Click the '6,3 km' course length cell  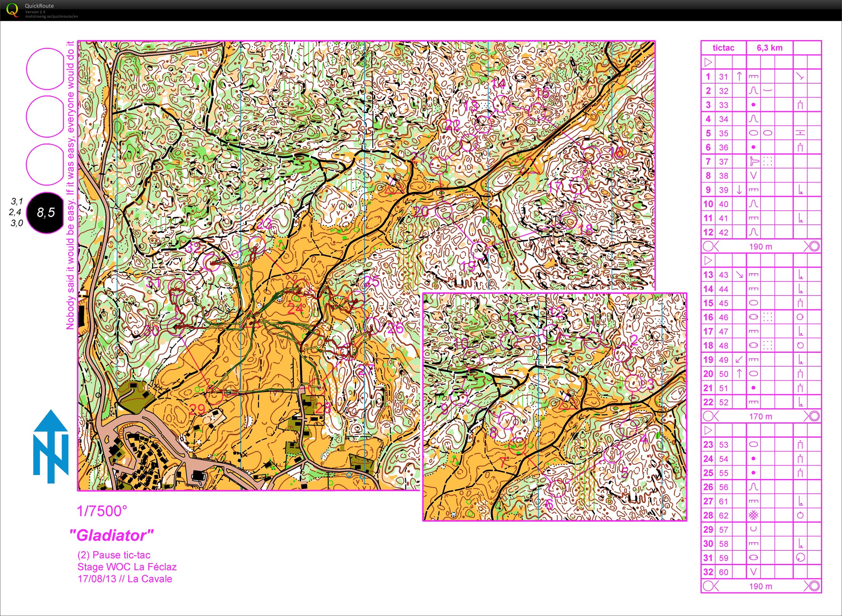coord(769,48)
